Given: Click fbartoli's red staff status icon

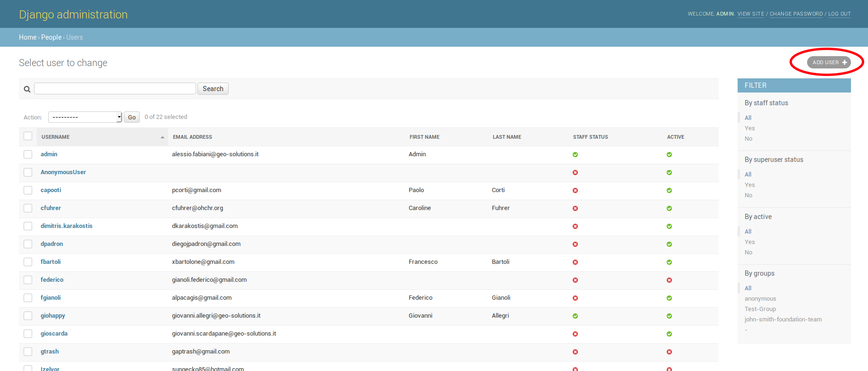Looking at the screenshot, I should point(575,262).
